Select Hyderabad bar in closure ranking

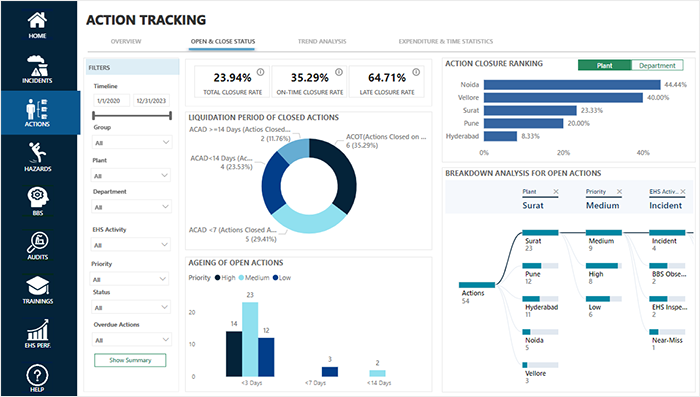(x=500, y=137)
